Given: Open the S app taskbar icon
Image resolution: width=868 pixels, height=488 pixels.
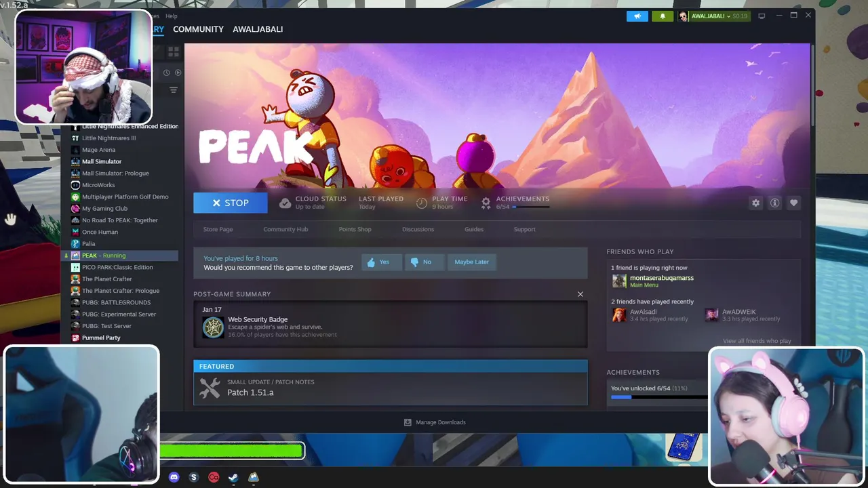Looking at the screenshot, I should pos(193,477).
